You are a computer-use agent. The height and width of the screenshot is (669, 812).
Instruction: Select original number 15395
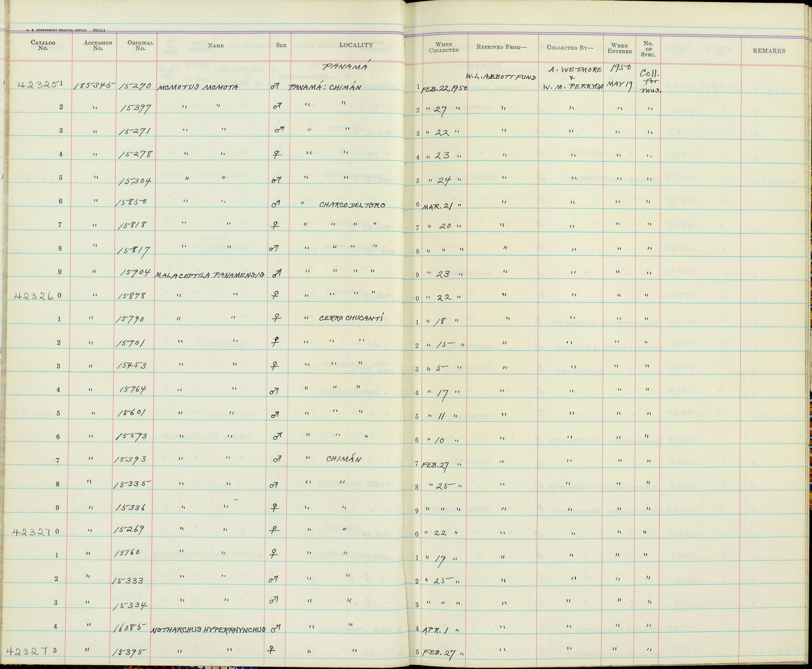[129, 652]
